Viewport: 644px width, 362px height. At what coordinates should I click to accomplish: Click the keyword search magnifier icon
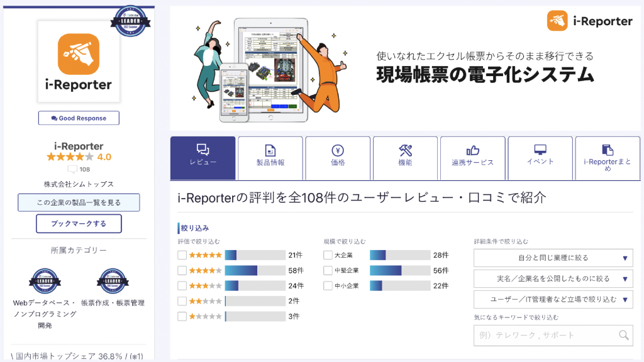pos(624,336)
